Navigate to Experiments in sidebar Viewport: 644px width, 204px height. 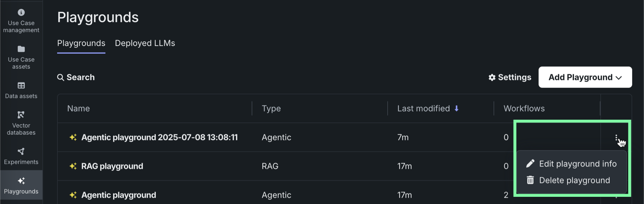(21, 156)
